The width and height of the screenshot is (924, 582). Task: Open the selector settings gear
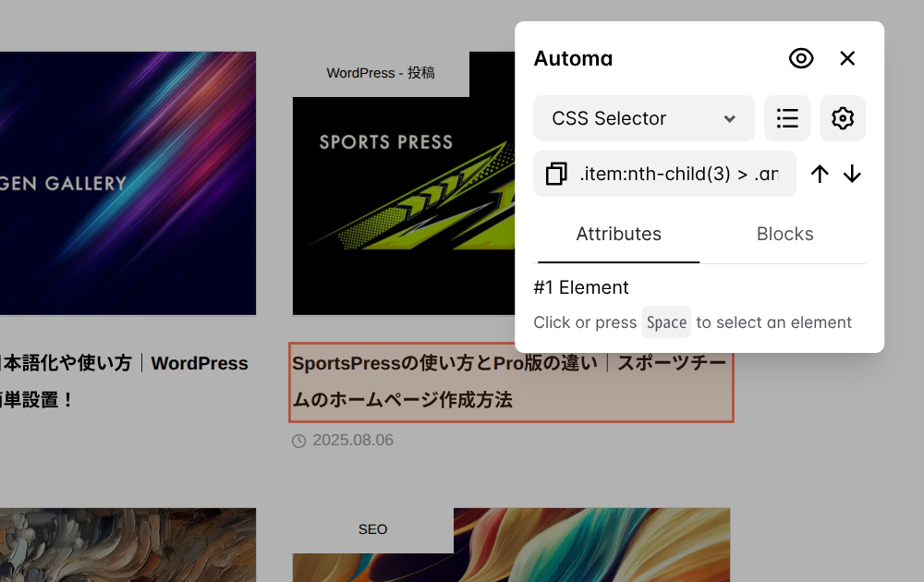[843, 118]
